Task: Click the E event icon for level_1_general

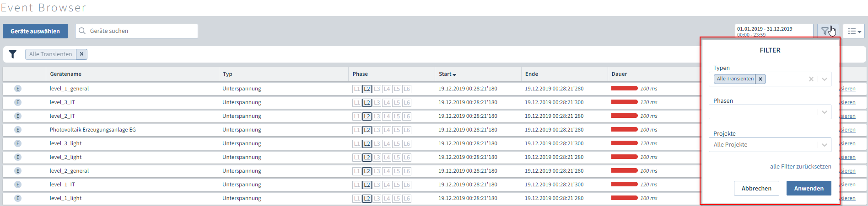Action: [x=18, y=89]
